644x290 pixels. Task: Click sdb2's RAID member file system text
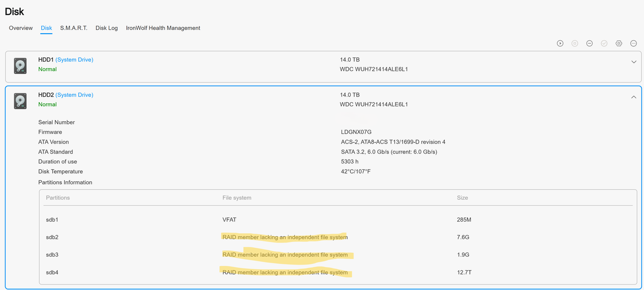[285, 237]
